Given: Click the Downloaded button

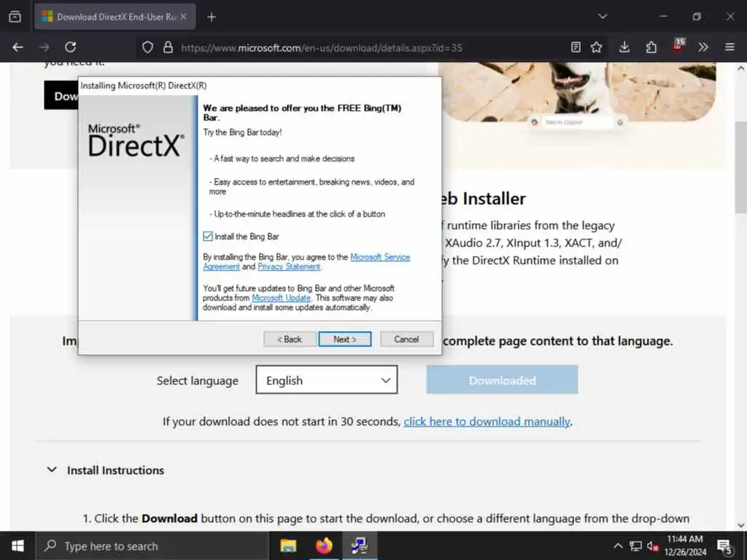Looking at the screenshot, I should pos(502,380).
